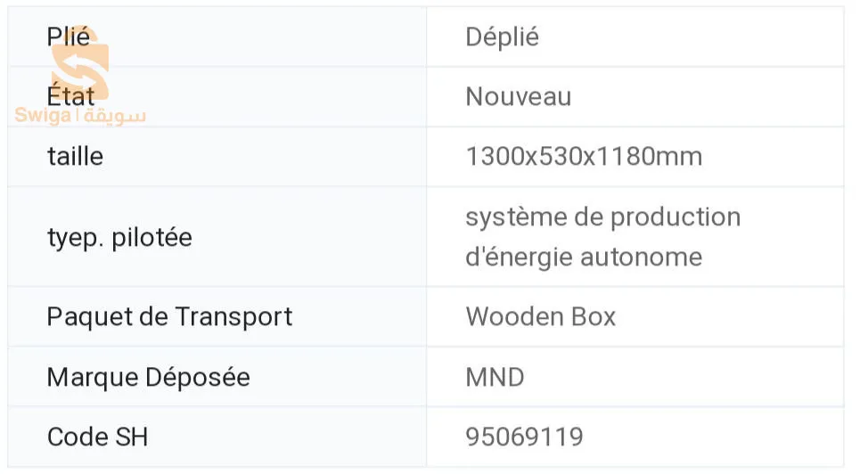
Task: Click the Swiga | سويقة brand text
Action: point(80,116)
